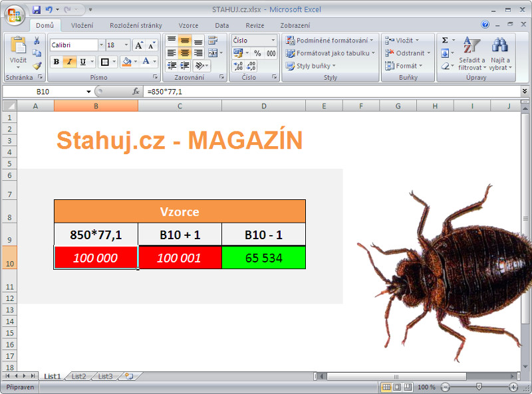Decrease font size with the small A
The image size is (532, 394).
coord(152,45)
